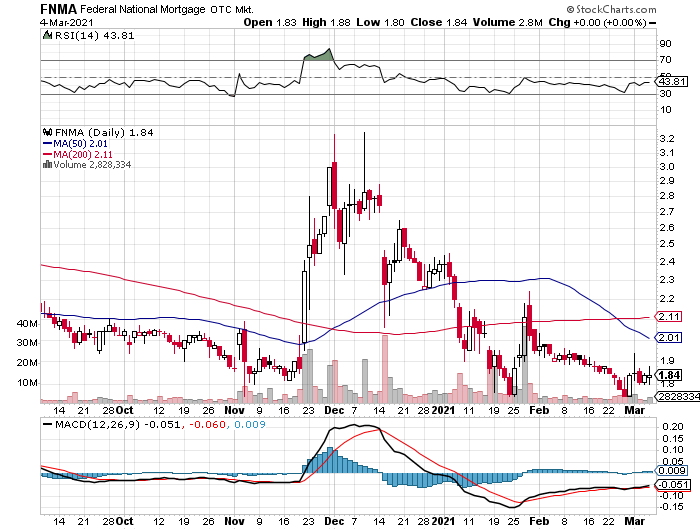Click the RSI(14) legend line icon
Image resolution: width=700 pixels, height=530 pixels.
[46, 36]
